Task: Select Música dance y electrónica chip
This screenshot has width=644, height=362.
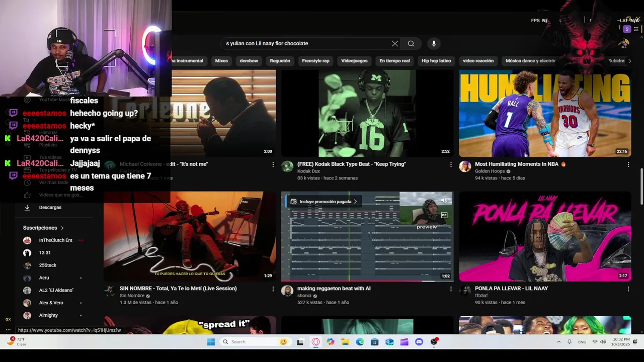Action: point(530,61)
